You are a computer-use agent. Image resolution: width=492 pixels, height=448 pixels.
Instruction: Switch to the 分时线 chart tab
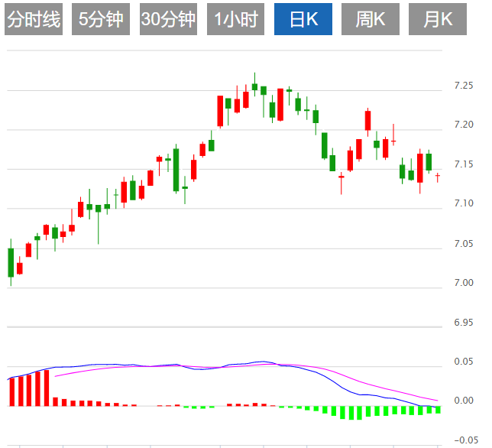tap(34, 19)
